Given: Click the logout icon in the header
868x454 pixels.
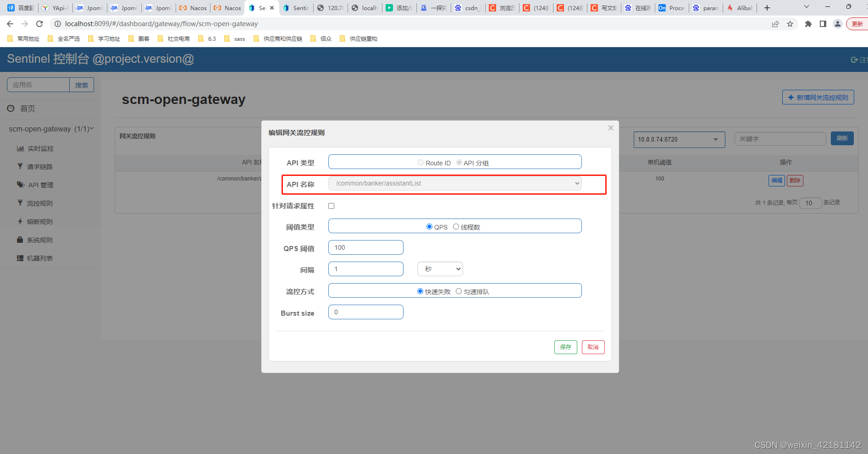Looking at the screenshot, I should [x=855, y=60].
